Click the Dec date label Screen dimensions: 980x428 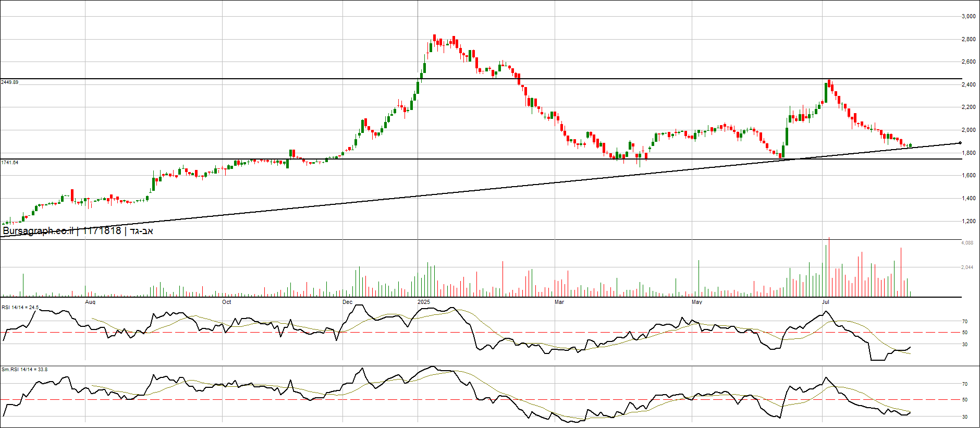point(347,302)
